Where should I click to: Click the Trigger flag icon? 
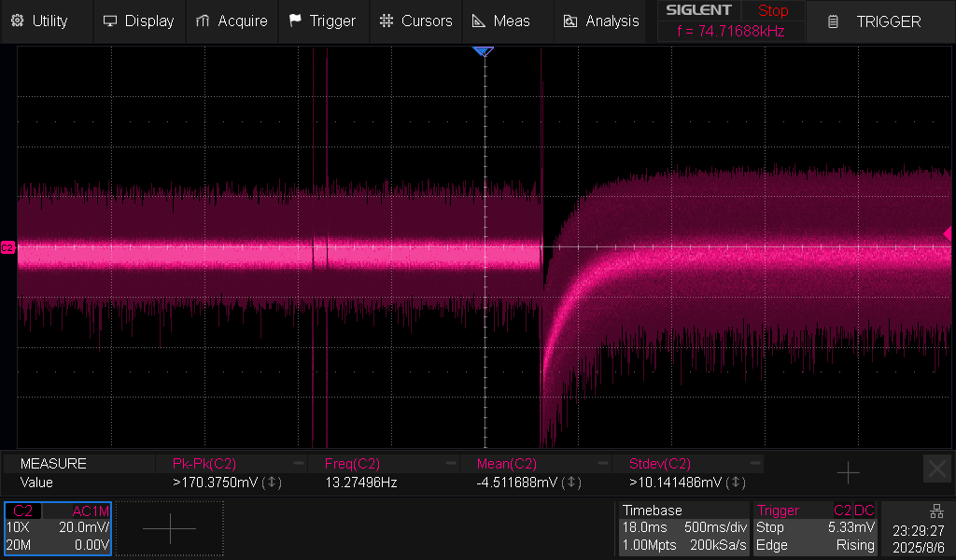tap(295, 21)
